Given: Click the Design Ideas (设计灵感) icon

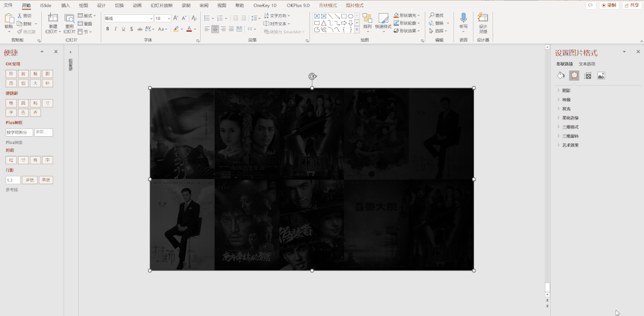Looking at the screenshot, I should [x=483, y=18].
